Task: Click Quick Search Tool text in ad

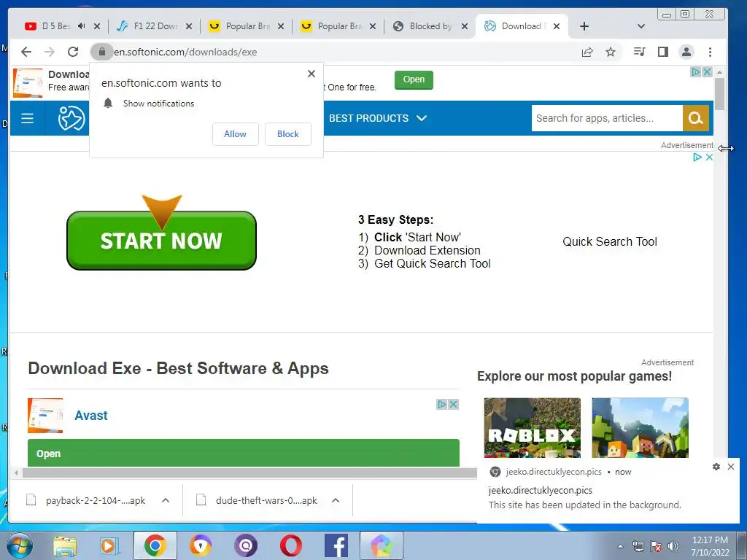Action: [x=610, y=241]
